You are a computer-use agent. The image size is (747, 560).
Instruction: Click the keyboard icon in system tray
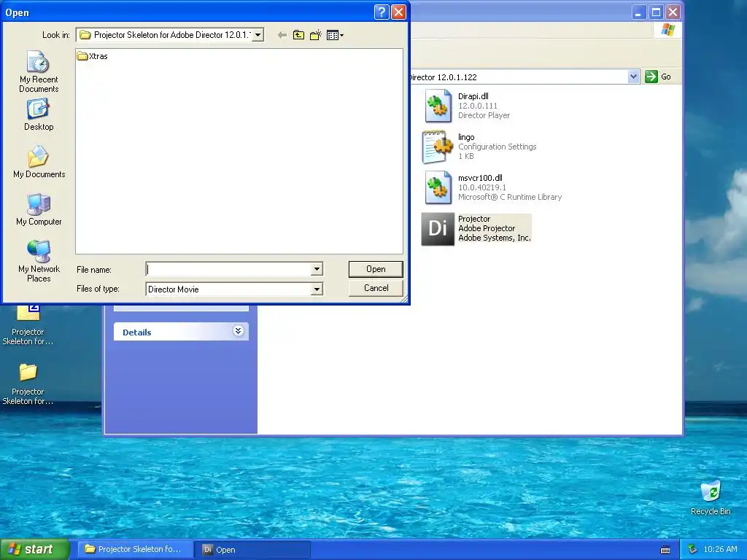tap(665, 550)
